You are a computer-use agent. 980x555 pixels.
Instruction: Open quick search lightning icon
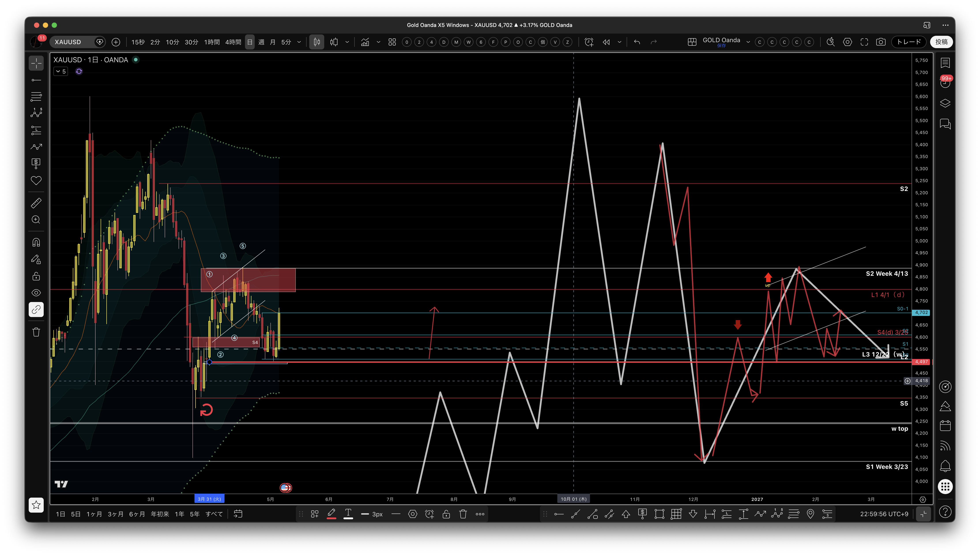(830, 42)
